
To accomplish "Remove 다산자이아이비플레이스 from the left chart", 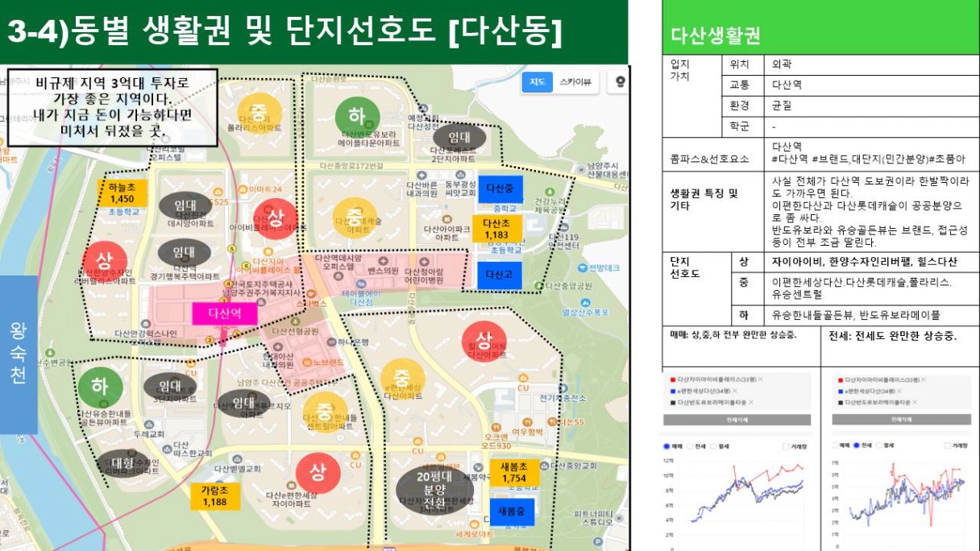I will [x=760, y=379].
